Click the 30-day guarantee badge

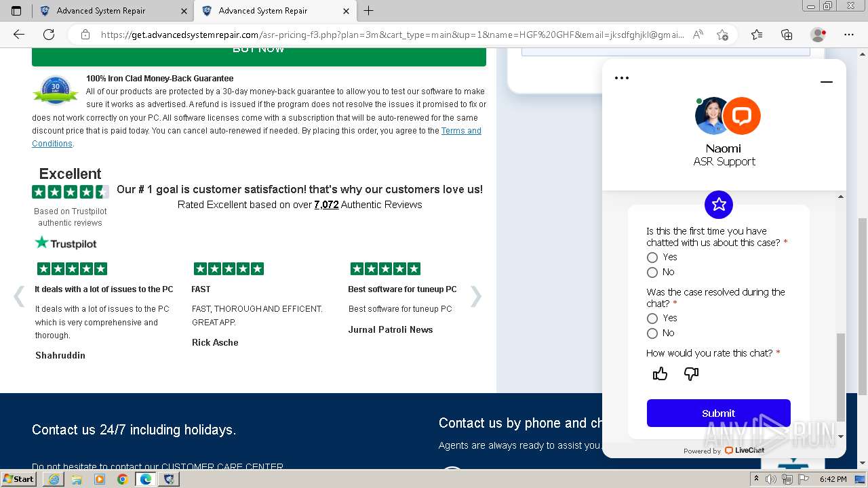(56, 90)
